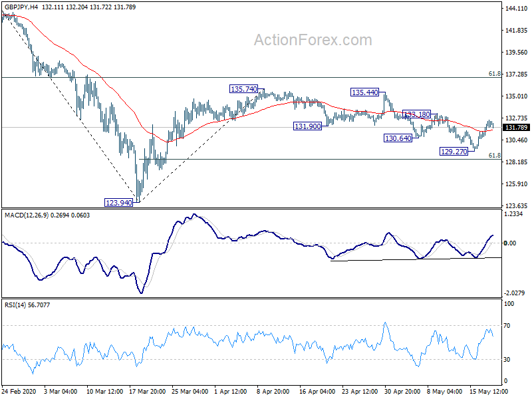
Task: Select the 123.940 low price label
Action: click(x=119, y=203)
